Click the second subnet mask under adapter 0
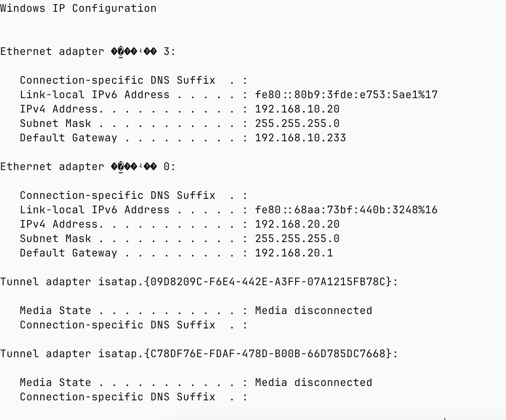 pos(297,239)
